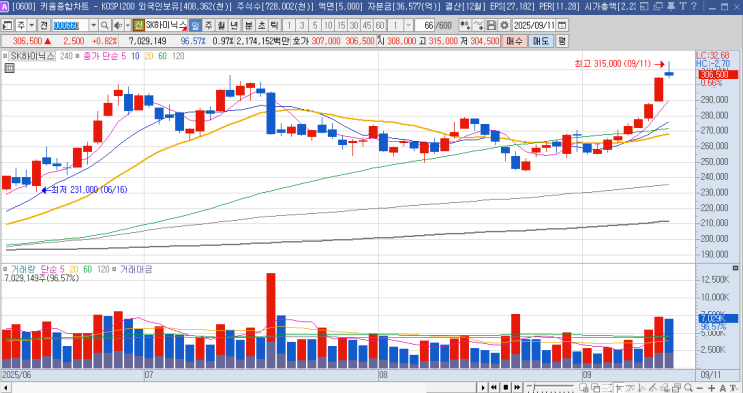The width and height of the screenshot is (743, 393).
Task: Toggle the 거래량 volume indicator checkbox
Action: pyautogui.click(x=5, y=269)
